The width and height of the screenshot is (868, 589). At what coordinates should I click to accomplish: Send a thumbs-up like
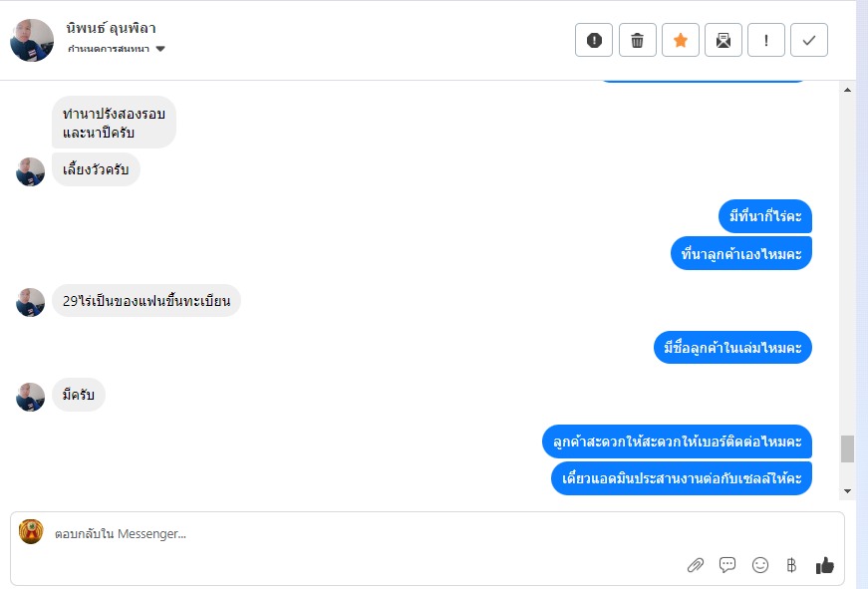(824, 565)
